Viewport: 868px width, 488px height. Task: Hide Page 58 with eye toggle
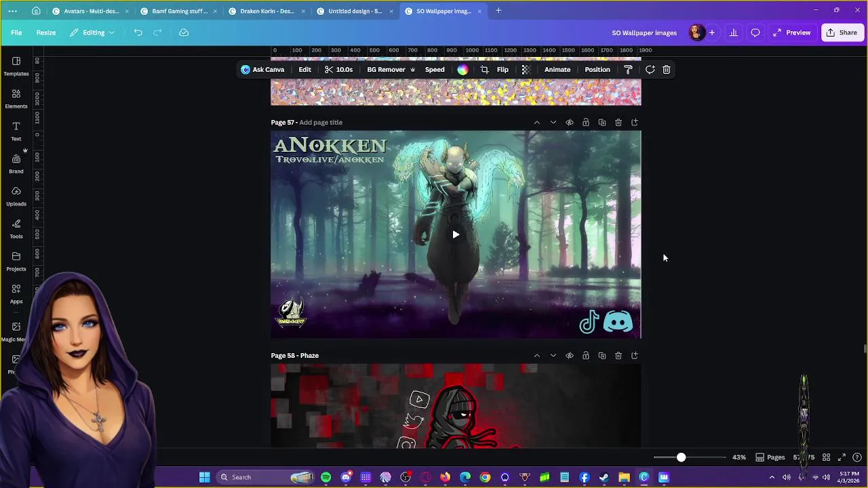pos(570,356)
